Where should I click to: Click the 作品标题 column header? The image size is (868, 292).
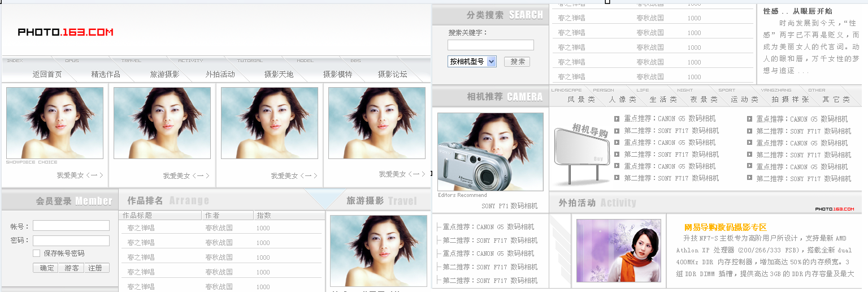click(137, 216)
